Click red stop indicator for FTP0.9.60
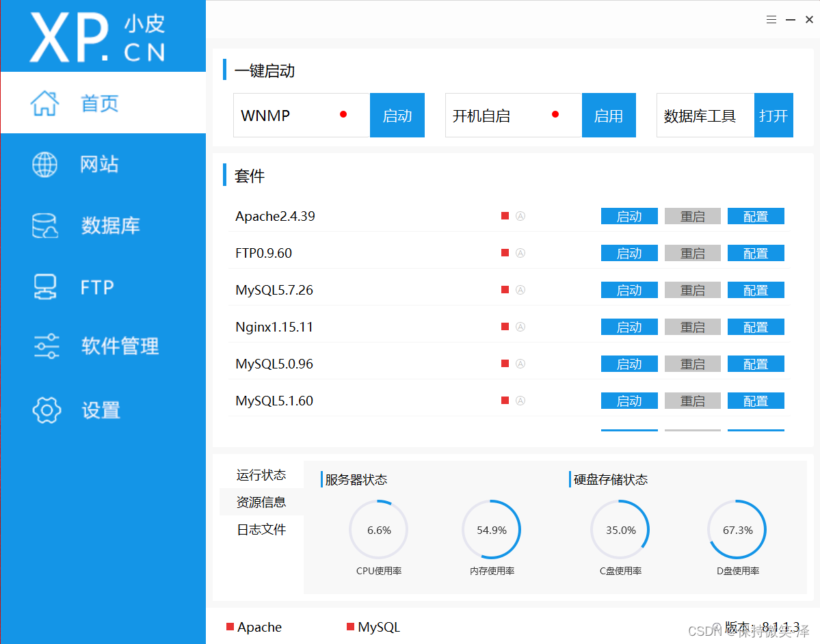Screen dimensions: 820x644 [505, 252]
